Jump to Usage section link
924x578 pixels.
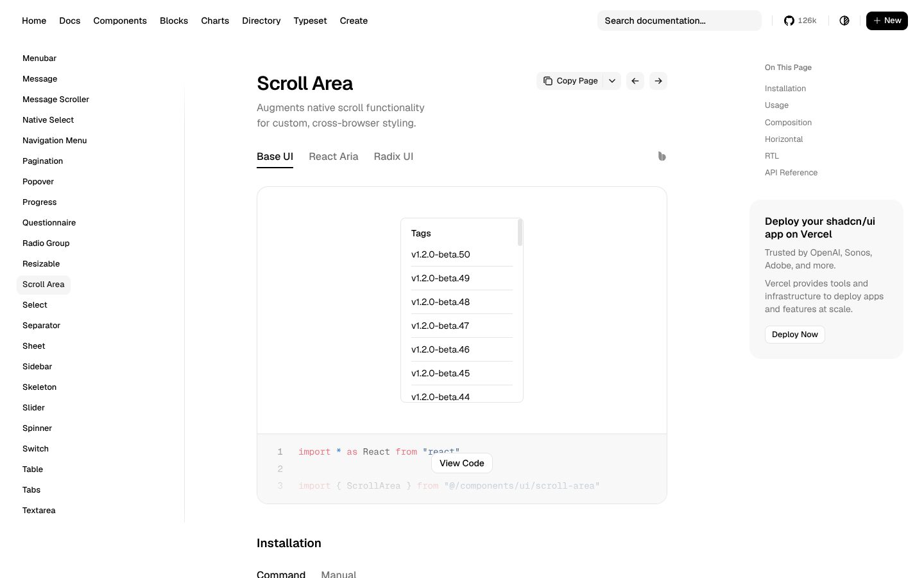[x=776, y=105]
